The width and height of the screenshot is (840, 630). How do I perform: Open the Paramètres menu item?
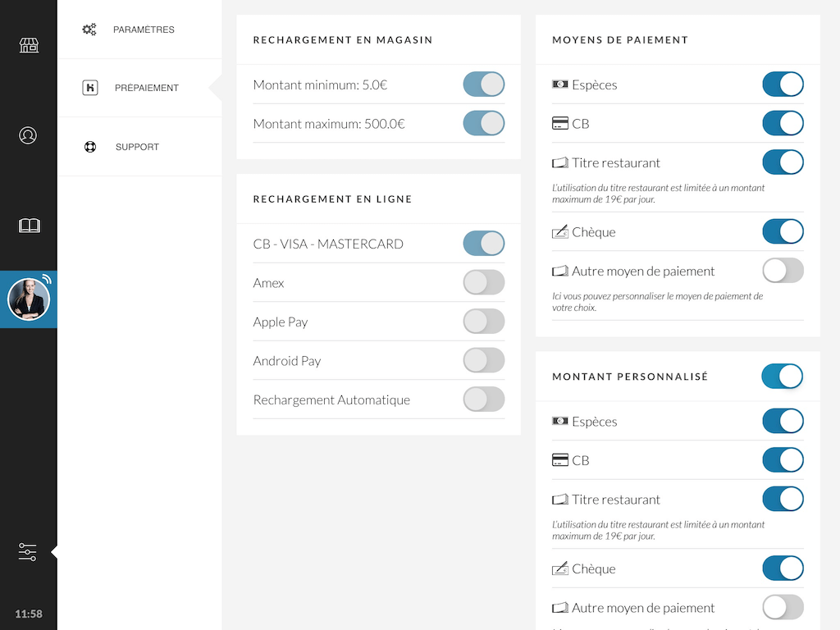144,30
